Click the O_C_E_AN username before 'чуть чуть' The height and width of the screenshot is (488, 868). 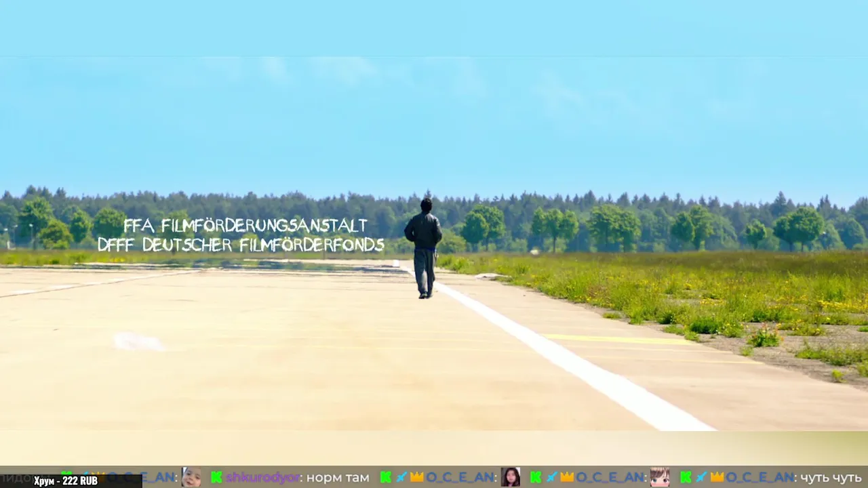(x=759, y=477)
